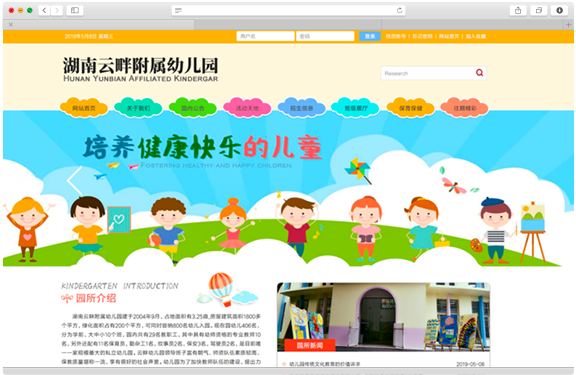Open the cyan 班级展厅 cloud menu

tap(355, 108)
